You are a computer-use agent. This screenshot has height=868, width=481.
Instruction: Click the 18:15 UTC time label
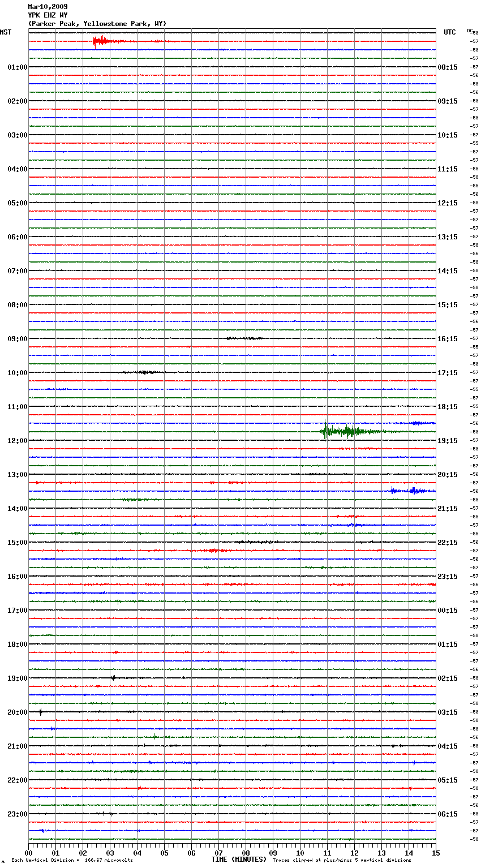tap(448, 407)
